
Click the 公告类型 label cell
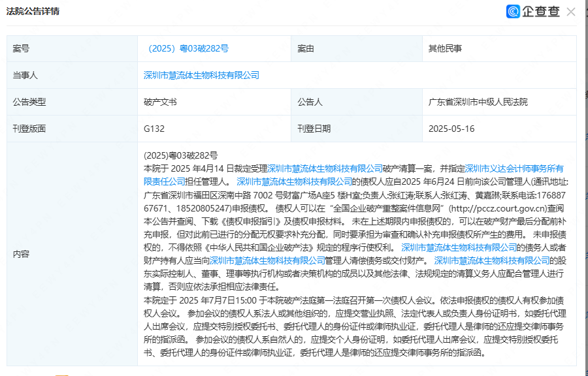pyautogui.click(x=72, y=102)
